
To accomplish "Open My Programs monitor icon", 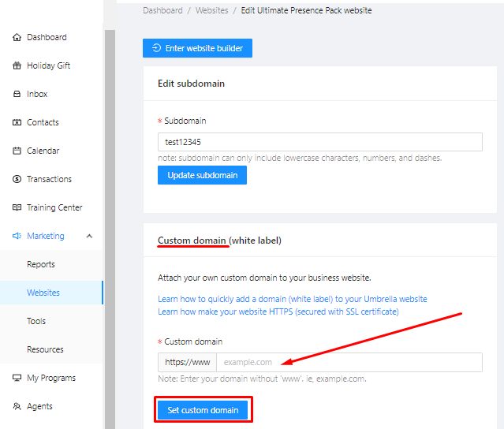I will [17, 378].
